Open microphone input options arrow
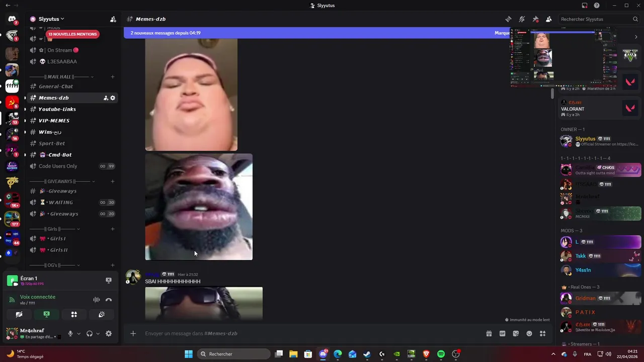The width and height of the screenshot is (644, 362). coord(78,334)
